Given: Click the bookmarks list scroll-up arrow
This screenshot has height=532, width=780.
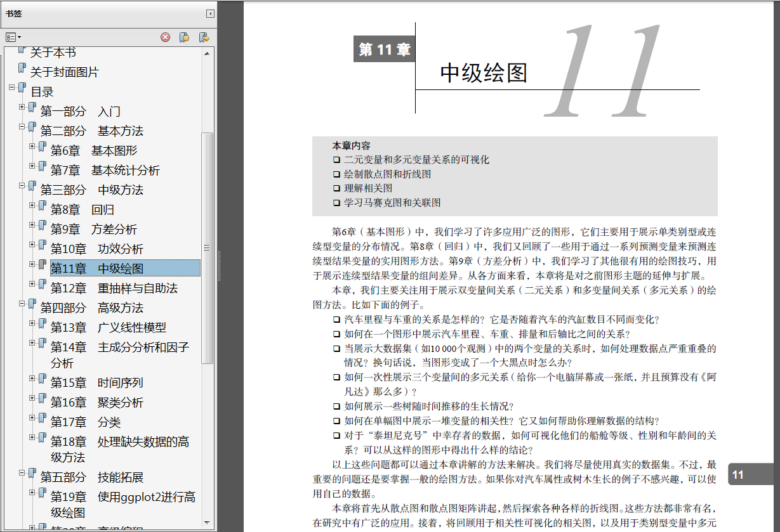Looking at the screenshot, I should [208, 53].
